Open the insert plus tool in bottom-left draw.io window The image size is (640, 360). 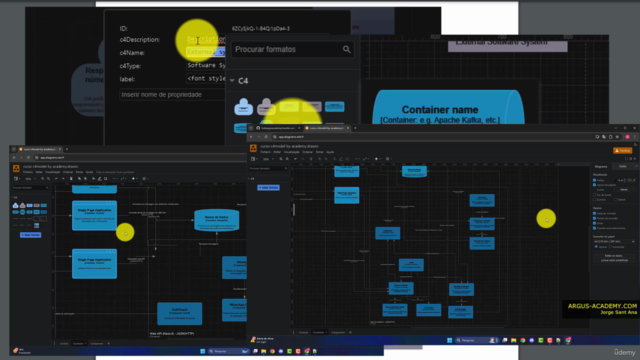(134, 179)
